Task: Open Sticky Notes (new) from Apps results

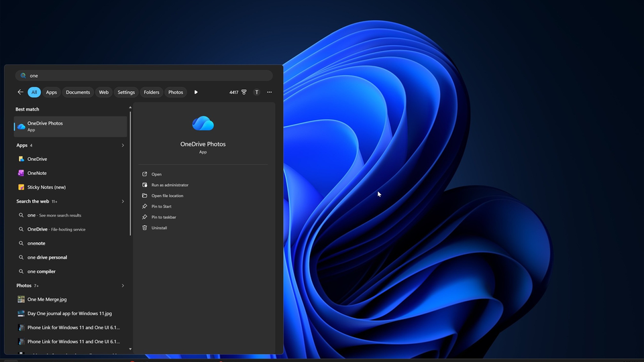Action: 70,187
